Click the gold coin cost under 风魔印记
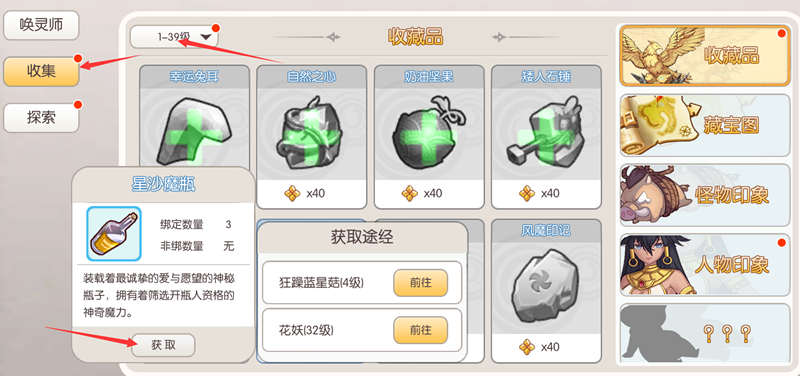The width and height of the screenshot is (800, 376). coord(540,347)
